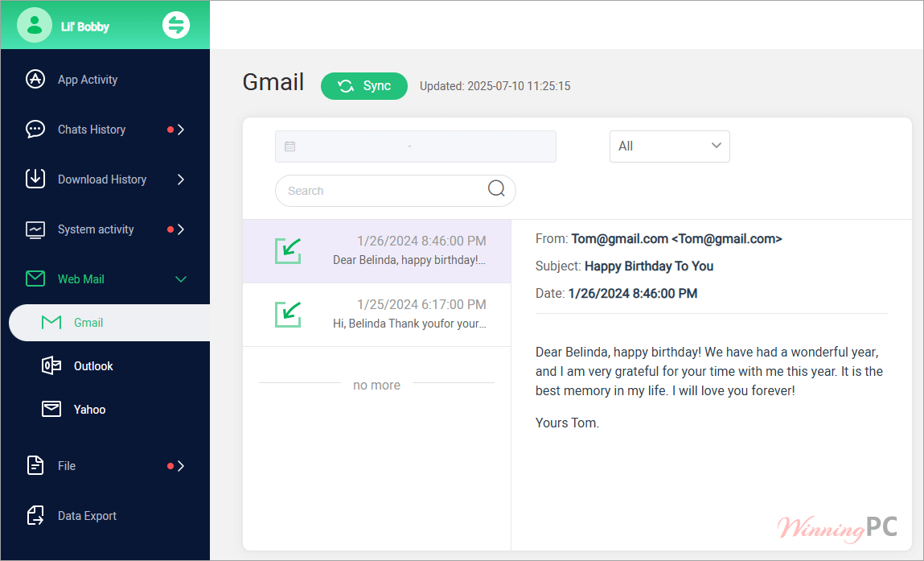The width and height of the screenshot is (924, 561).
Task: Click the Outlook icon in sidebar
Action: 51,365
